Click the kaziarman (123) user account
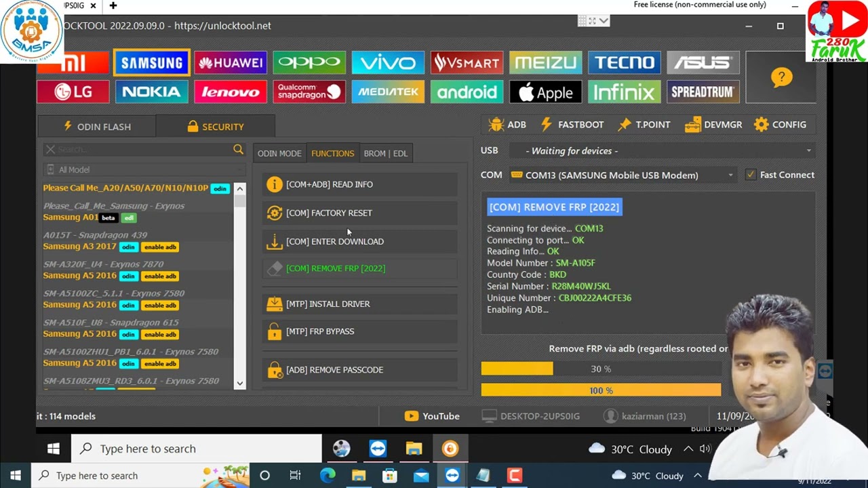The height and width of the screenshot is (488, 868). [x=645, y=416]
